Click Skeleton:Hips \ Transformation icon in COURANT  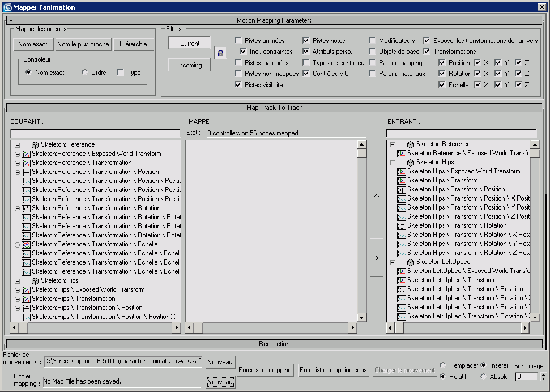click(26, 299)
